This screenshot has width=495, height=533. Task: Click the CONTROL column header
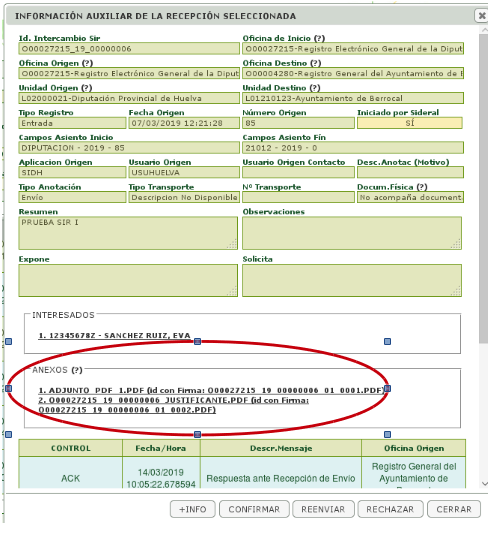71,448
